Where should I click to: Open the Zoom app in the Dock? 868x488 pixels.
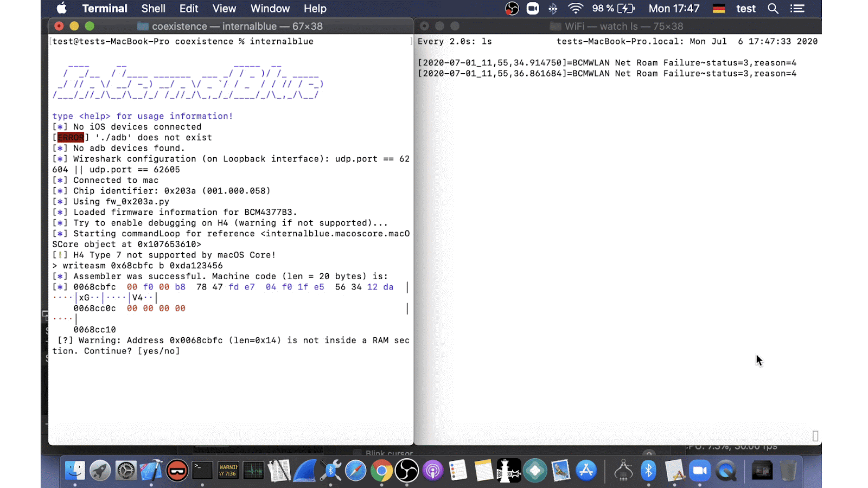[700, 470]
